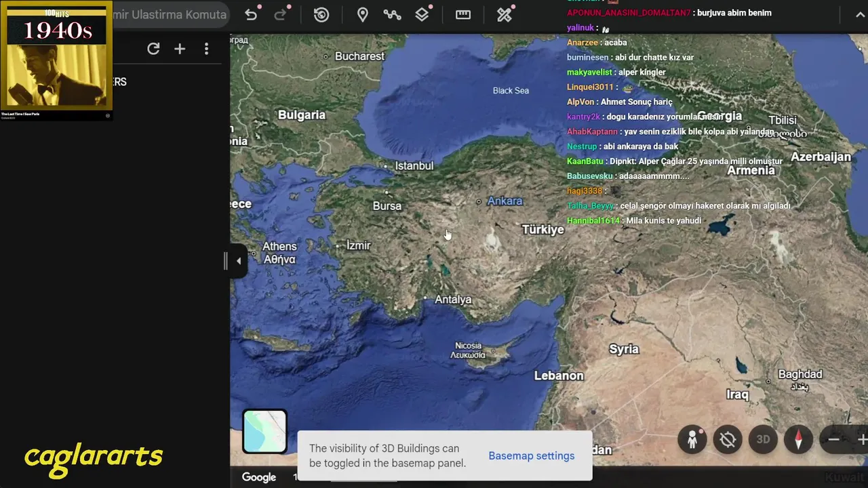Toggle the 3D view button
The height and width of the screenshot is (488, 868).
[x=763, y=439]
